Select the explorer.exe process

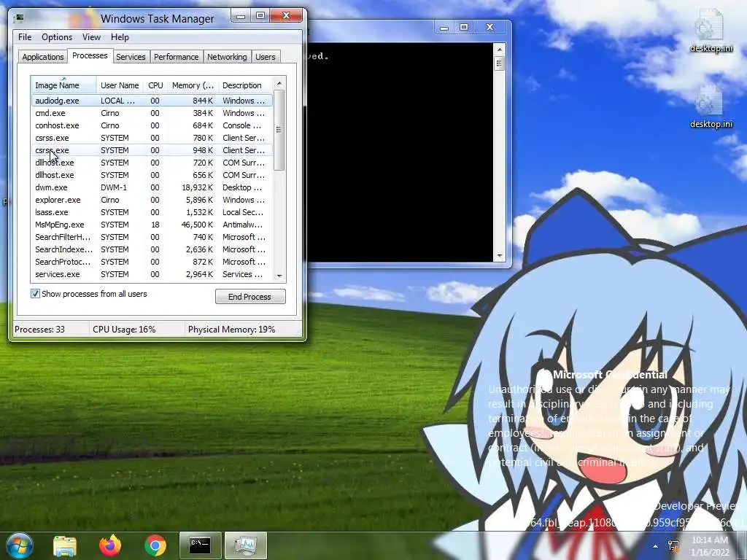(152, 200)
